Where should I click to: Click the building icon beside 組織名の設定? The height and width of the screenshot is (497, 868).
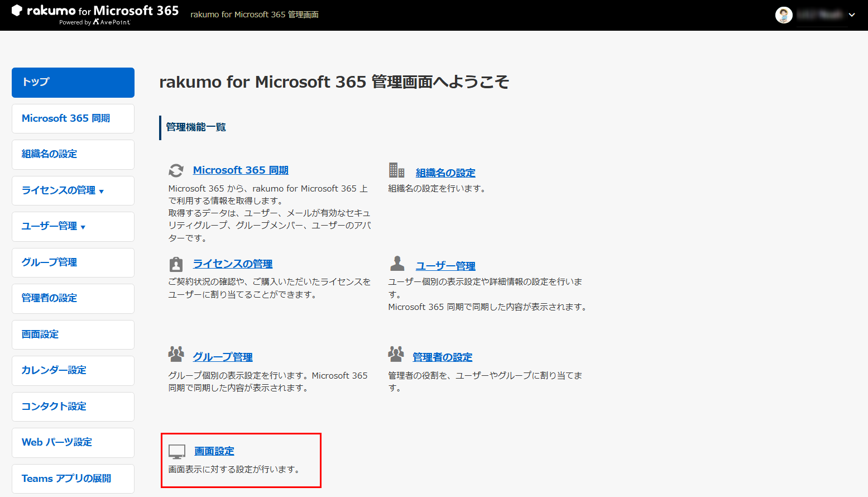tap(396, 170)
